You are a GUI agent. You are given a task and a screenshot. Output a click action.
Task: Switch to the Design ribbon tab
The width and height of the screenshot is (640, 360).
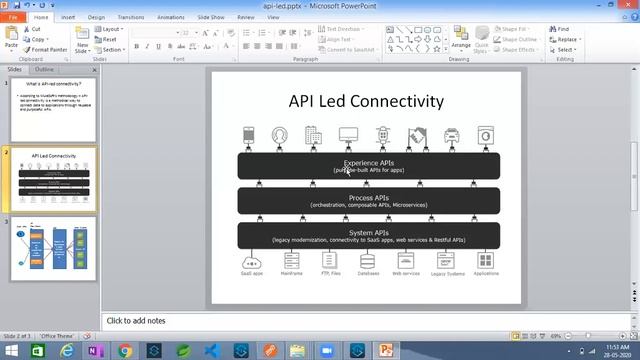pos(96,18)
